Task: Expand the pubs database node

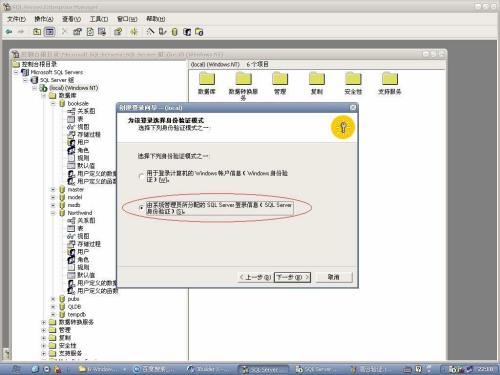Action: 53,299
